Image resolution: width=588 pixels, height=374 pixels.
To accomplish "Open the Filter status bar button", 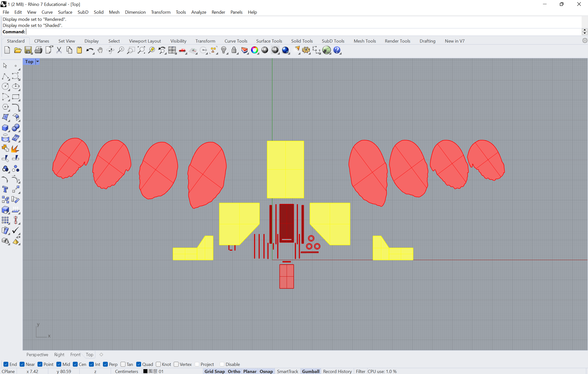I will (360, 371).
